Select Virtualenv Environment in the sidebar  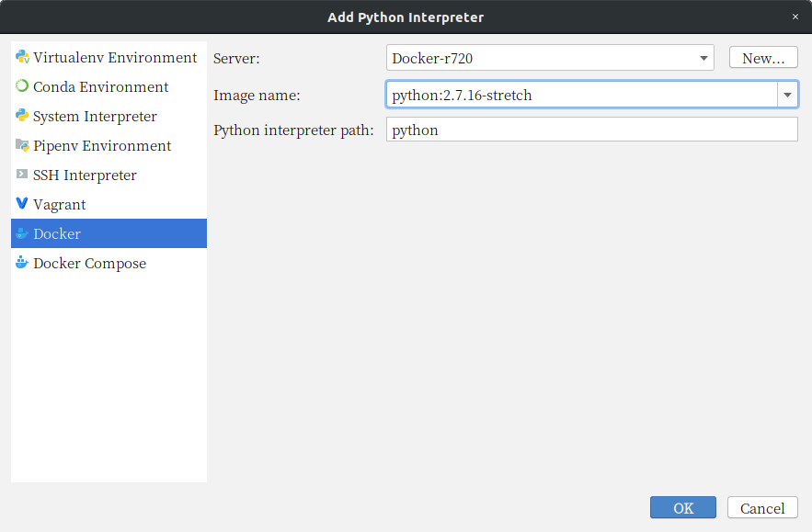(109, 57)
